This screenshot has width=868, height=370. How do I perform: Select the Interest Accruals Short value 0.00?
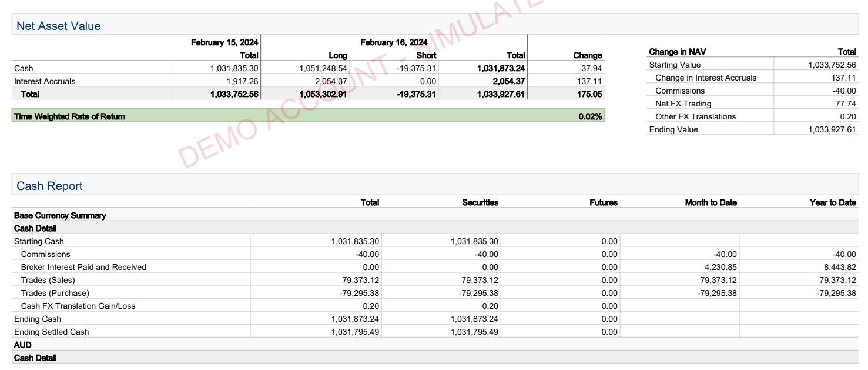tap(428, 81)
